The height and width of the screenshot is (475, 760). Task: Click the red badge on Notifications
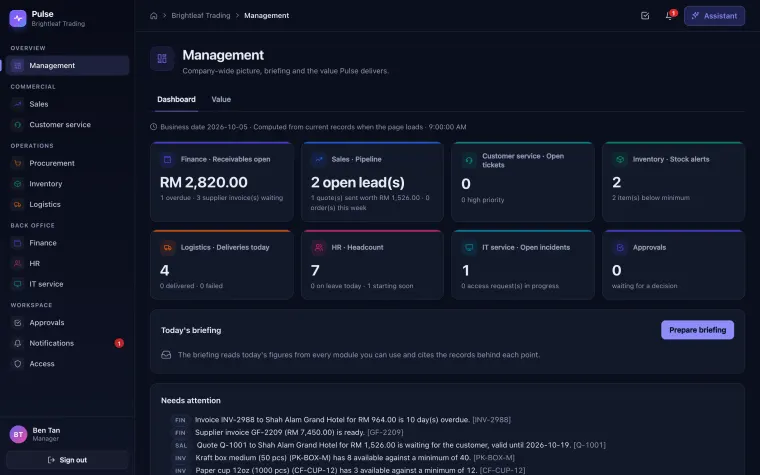click(x=119, y=343)
